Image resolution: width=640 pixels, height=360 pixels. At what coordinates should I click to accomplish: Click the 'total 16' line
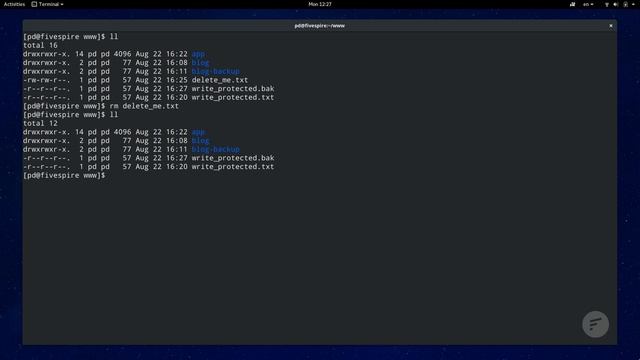tap(40, 45)
